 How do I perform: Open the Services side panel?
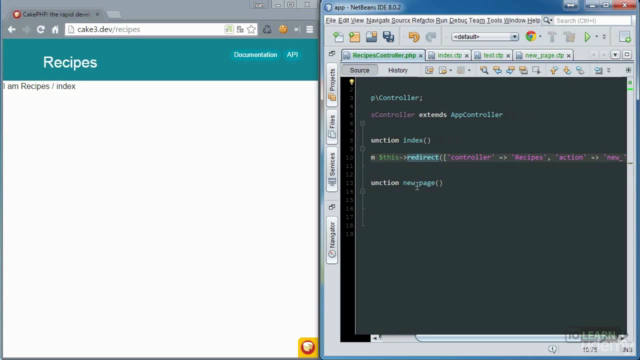point(332,169)
